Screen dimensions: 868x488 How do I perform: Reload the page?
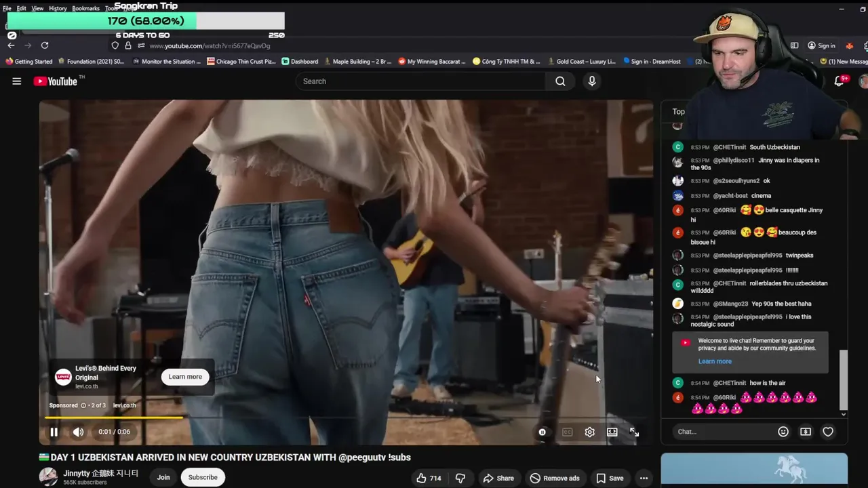pyautogui.click(x=45, y=45)
